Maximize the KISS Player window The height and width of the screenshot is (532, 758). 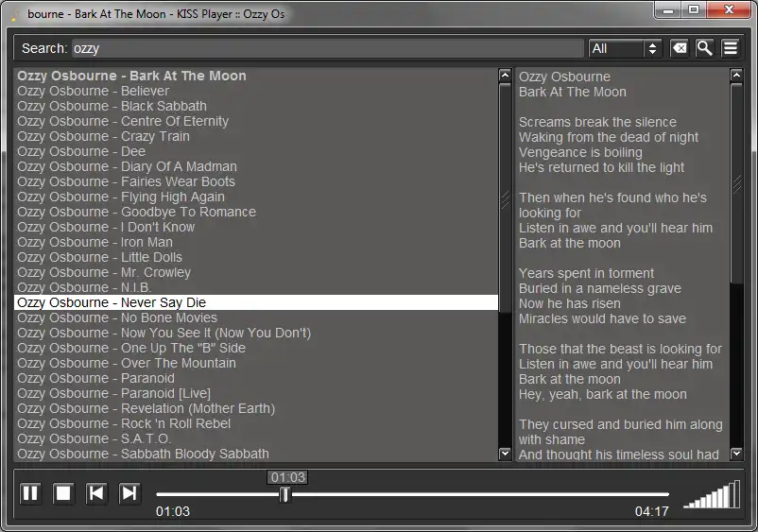point(694,10)
